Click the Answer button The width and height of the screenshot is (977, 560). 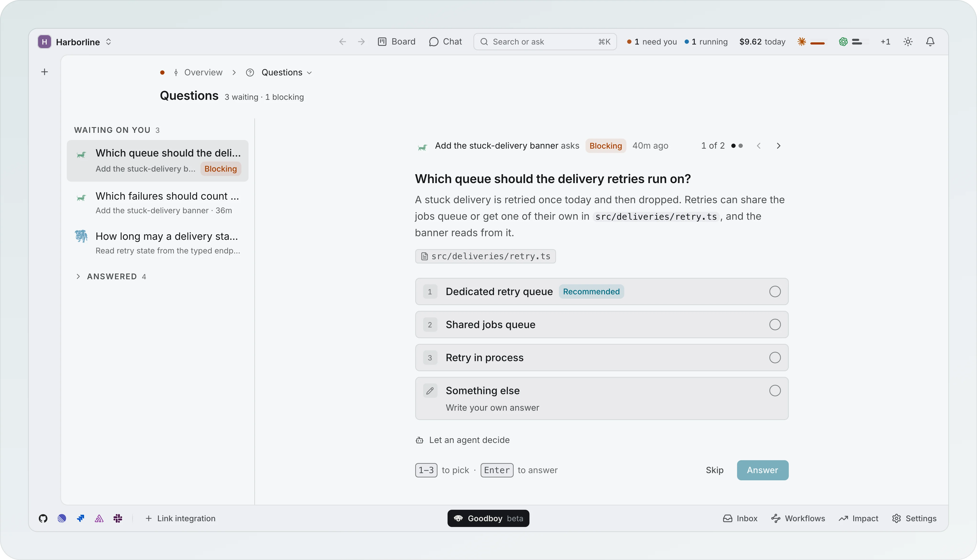(x=763, y=470)
